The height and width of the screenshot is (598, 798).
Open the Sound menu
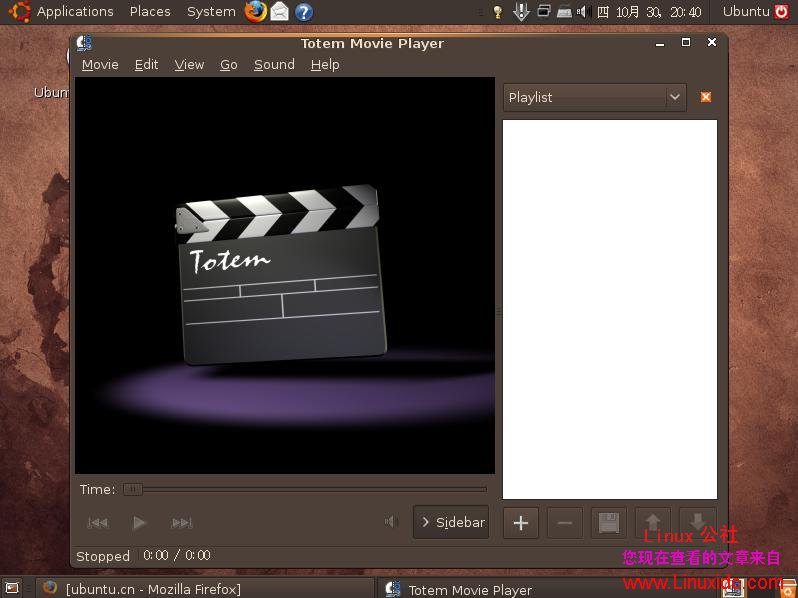[274, 65]
